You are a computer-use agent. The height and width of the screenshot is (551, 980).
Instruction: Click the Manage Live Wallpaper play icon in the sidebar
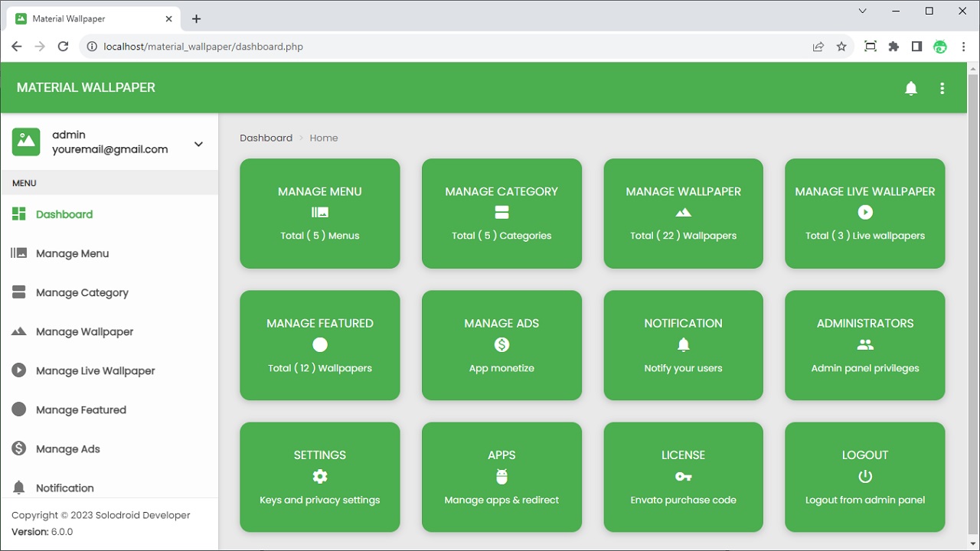click(x=19, y=370)
